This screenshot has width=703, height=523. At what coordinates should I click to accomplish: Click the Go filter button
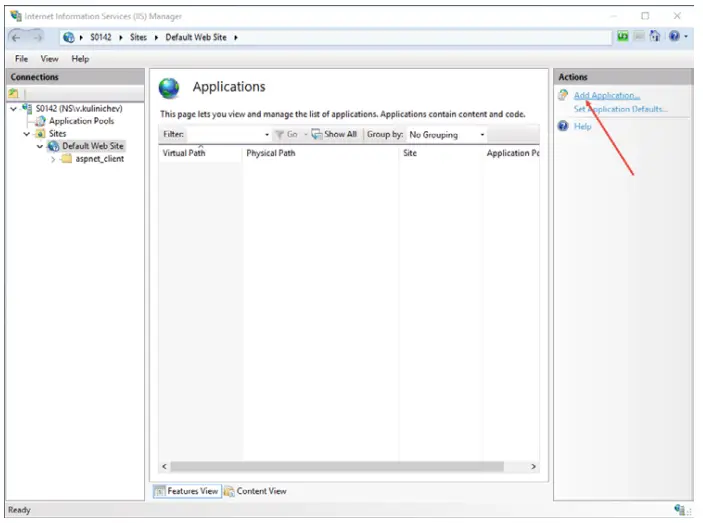pos(286,134)
